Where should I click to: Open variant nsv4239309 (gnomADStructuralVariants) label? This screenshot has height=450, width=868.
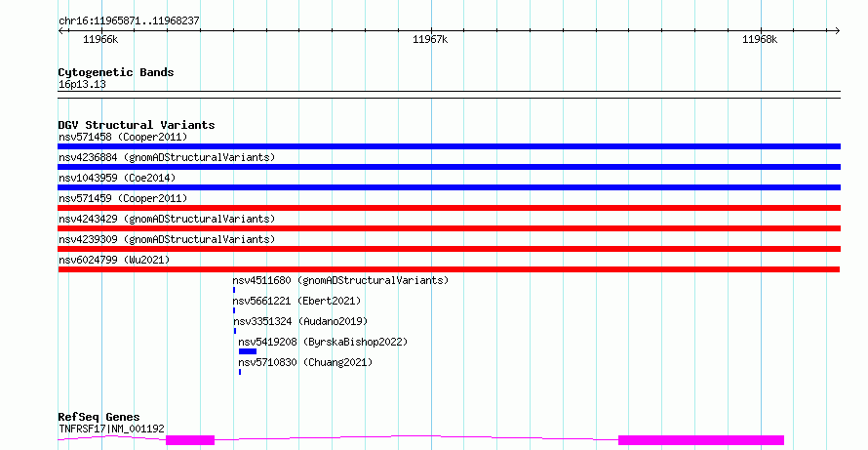[x=167, y=239]
